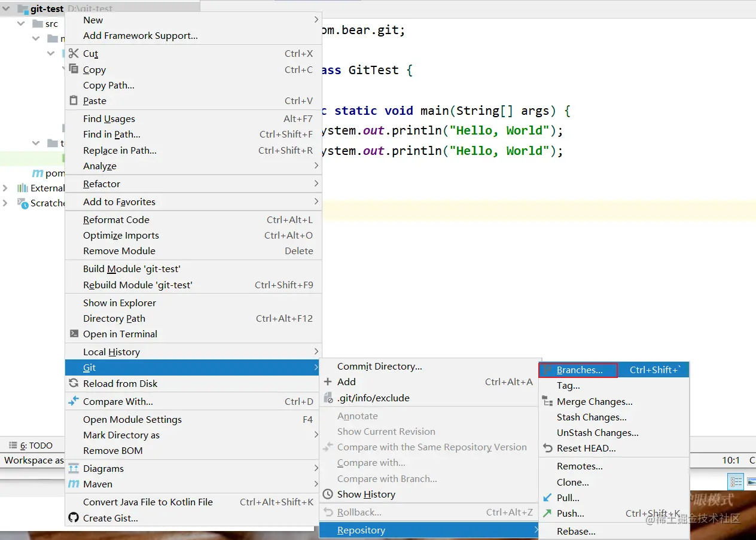The image size is (756, 540).
Task: Click the pom file Maven icon
Action: (37, 173)
